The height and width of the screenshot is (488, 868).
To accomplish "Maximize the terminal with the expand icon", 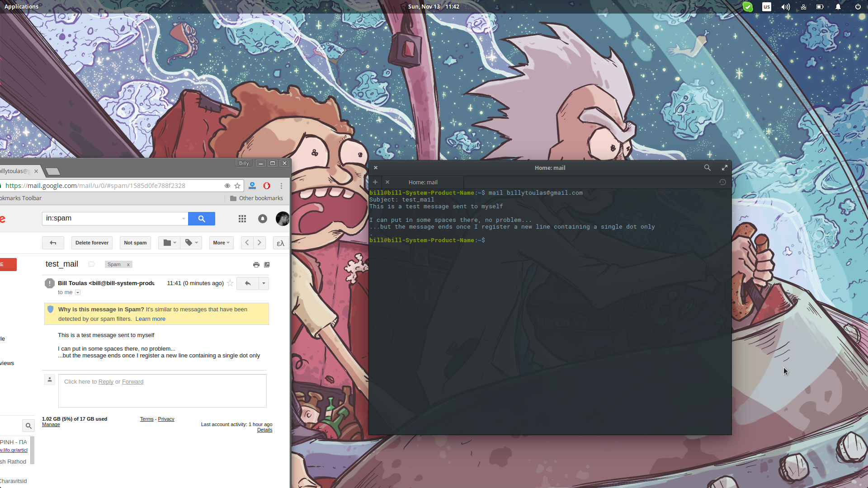I will pyautogui.click(x=725, y=168).
